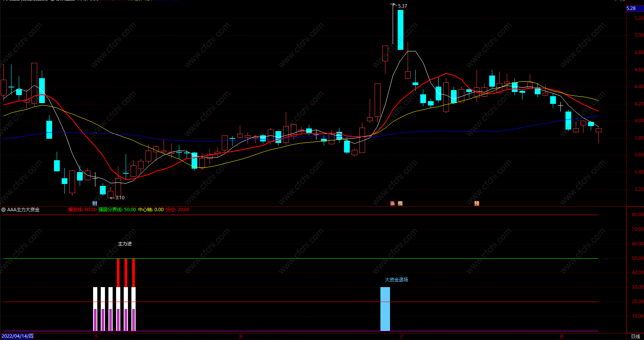Image resolution: width=644 pixels, height=340 pixels.
Task: Click the 财 financial event marker
Action: pyautogui.click(x=95, y=203)
